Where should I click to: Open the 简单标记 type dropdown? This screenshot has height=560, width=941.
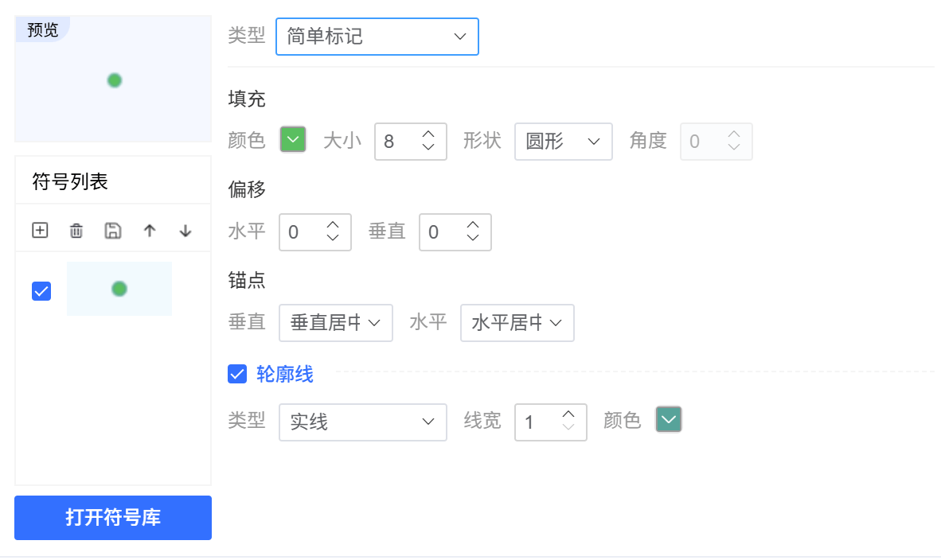[377, 37]
